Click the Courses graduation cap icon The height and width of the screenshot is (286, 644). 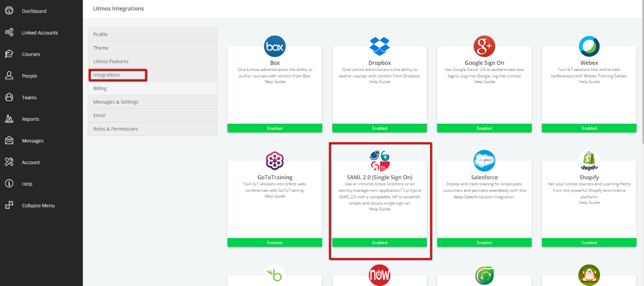click(x=9, y=54)
